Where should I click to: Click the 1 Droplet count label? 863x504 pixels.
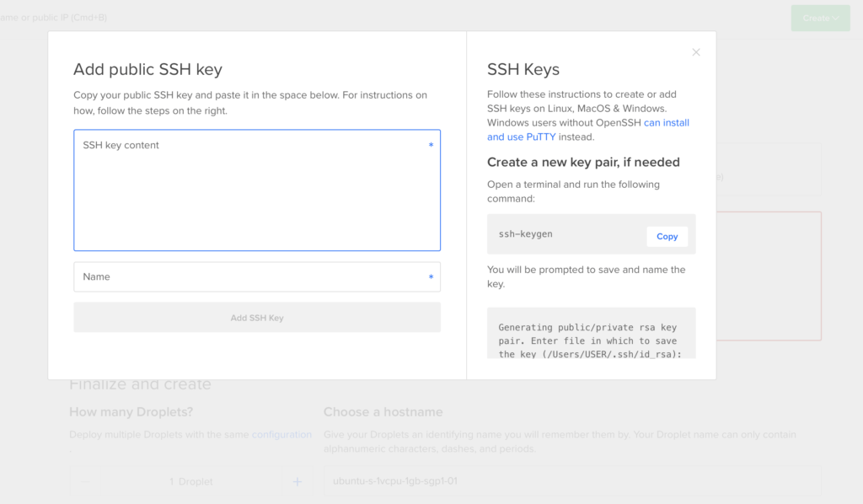click(191, 482)
